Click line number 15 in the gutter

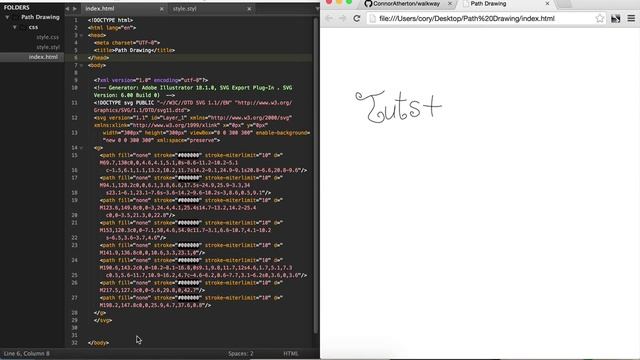click(x=74, y=156)
